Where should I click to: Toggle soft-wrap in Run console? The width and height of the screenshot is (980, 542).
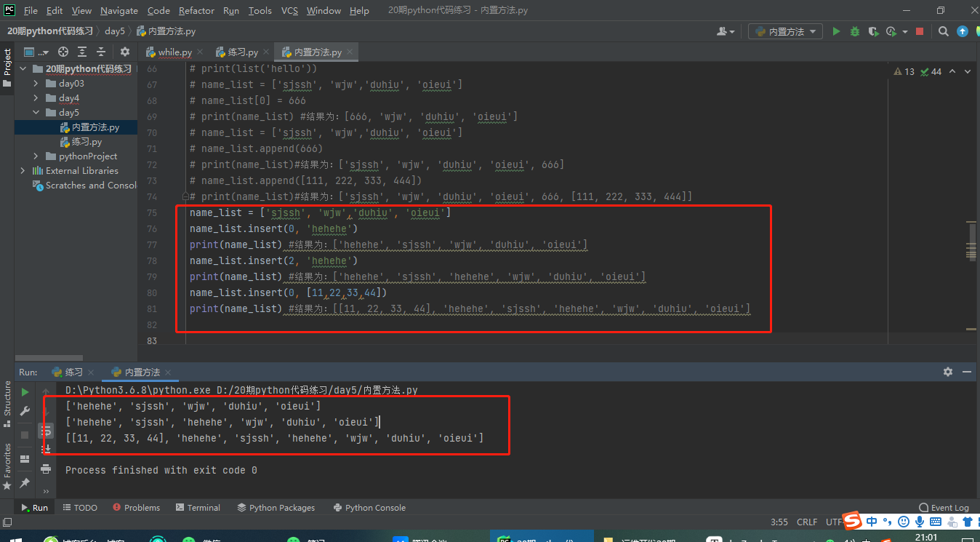[x=46, y=431]
